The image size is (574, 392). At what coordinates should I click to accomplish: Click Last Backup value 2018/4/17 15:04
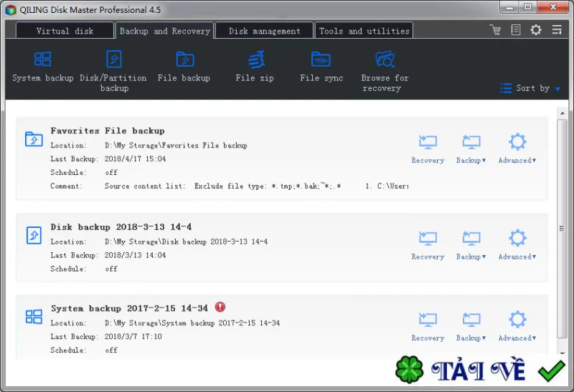pyautogui.click(x=135, y=158)
